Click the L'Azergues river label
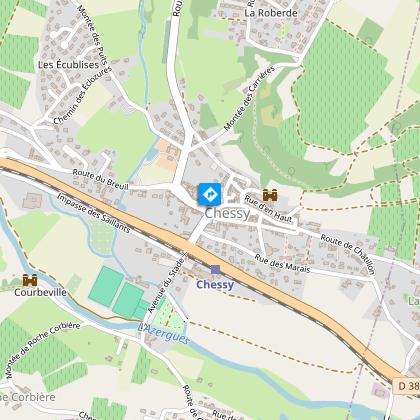This screenshot has width=420, height=420. pyautogui.click(x=164, y=333)
